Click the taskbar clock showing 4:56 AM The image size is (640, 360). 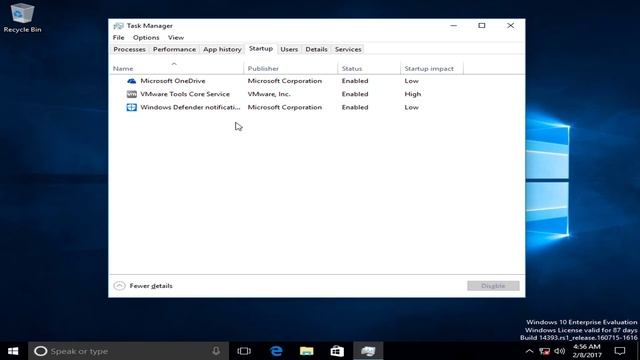tap(587, 351)
